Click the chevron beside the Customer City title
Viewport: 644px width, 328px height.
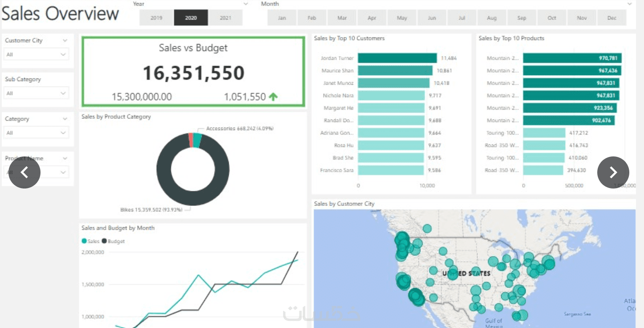65,41
